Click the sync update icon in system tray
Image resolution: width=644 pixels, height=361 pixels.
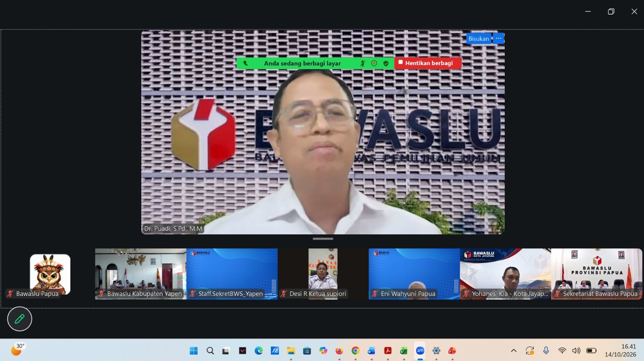[530, 351]
